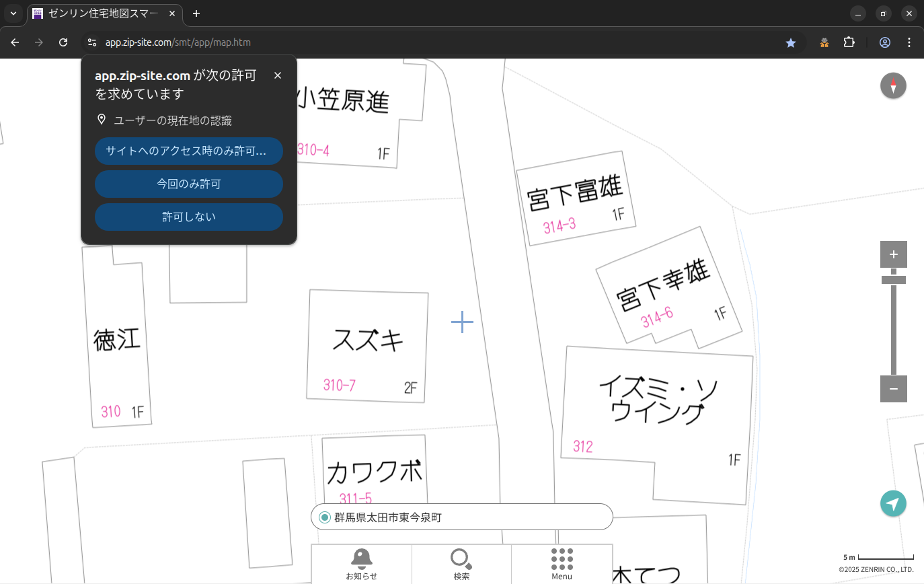
Task: Zoom out with the minus button
Action: [893, 389]
